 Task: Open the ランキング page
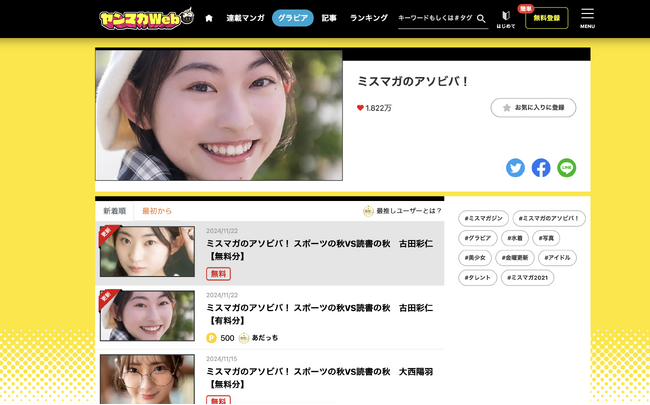(368, 18)
